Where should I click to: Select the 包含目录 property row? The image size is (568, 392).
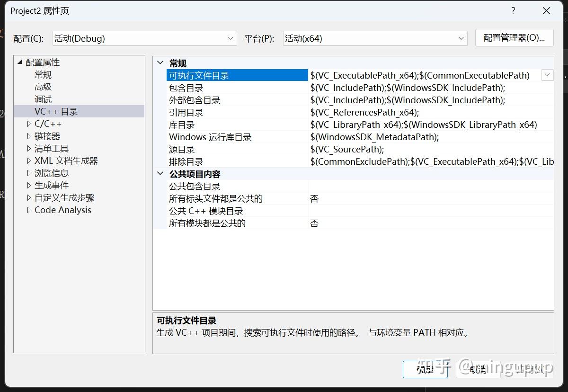pyautogui.click(x=213, y=88)
